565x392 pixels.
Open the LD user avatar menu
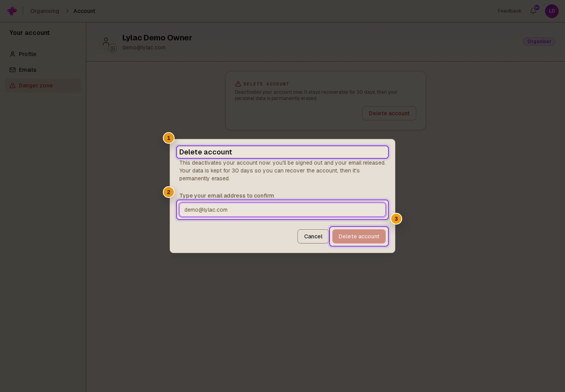click(552, 11)
